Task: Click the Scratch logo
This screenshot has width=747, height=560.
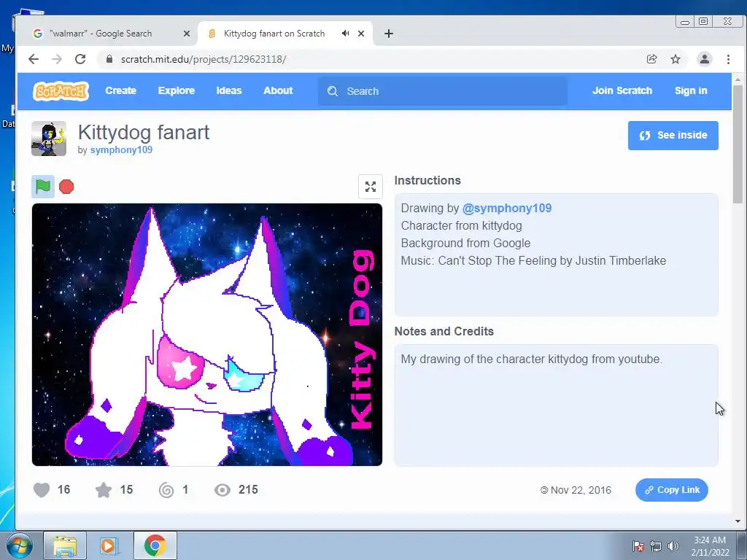Action: (61, 90)
